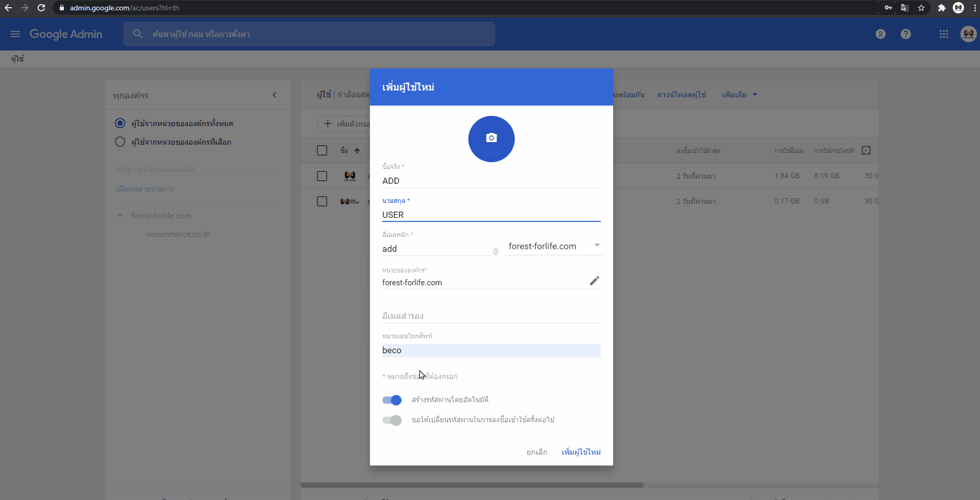Image resolution: width=980 pixels, height=500 pixels.
Task: Click the first user's avatar thumbnail
Action: coord(350,176)
